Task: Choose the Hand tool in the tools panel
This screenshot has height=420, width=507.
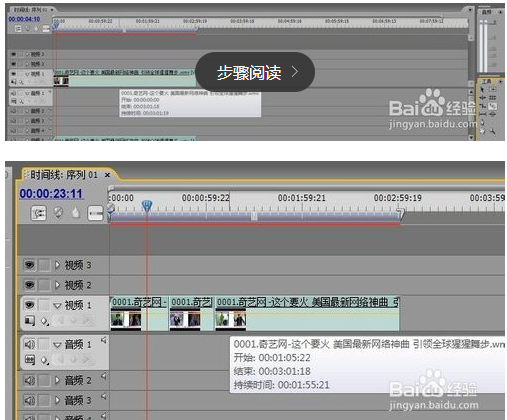Action: click(482, 131)
